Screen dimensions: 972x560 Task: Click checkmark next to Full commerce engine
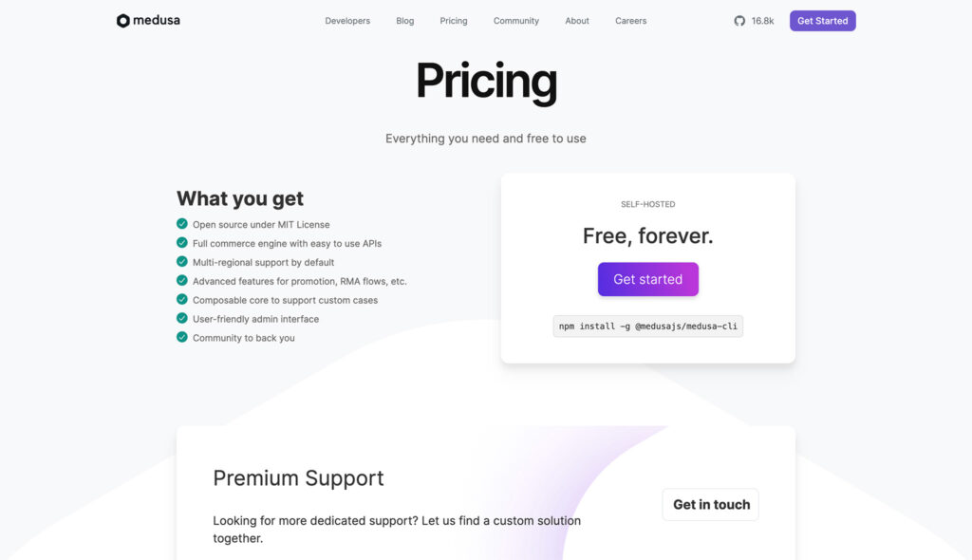pos(182,243)
